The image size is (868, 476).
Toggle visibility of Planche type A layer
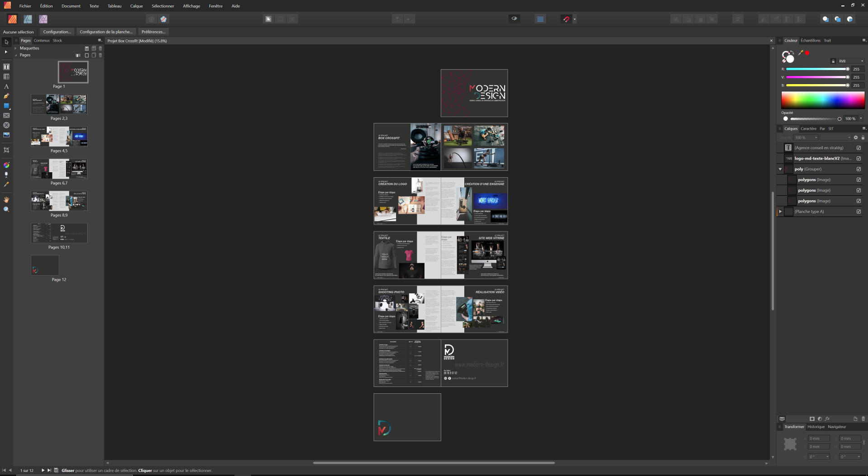coord(859,212)
